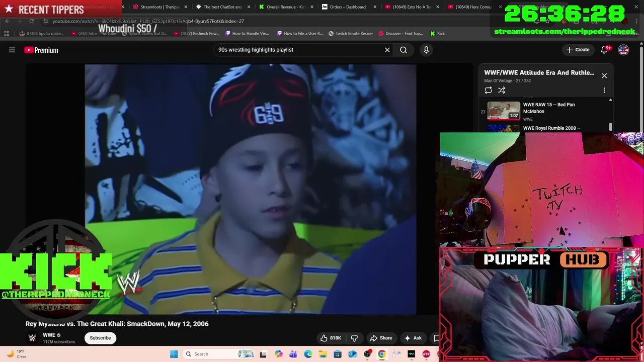Dislike the video
The image size is (644, 362).
(x=354, y=338)
